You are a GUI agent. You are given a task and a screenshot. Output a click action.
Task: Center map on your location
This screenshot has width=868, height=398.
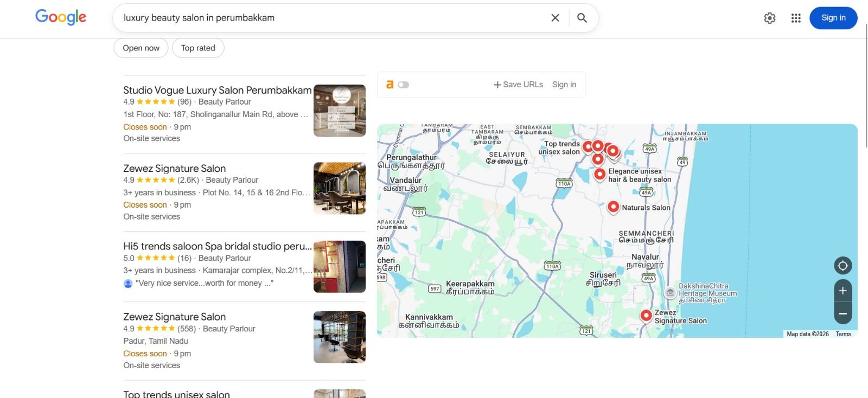pos(843,266)
